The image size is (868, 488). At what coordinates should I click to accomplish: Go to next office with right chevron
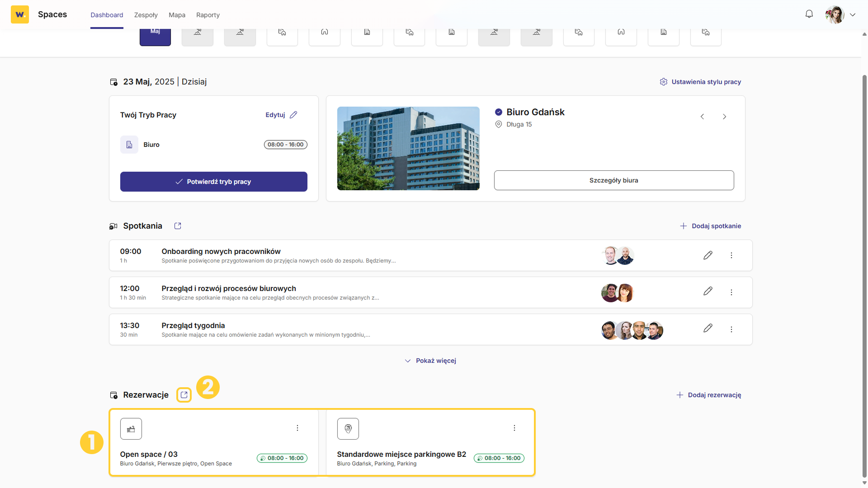[725, 117]
